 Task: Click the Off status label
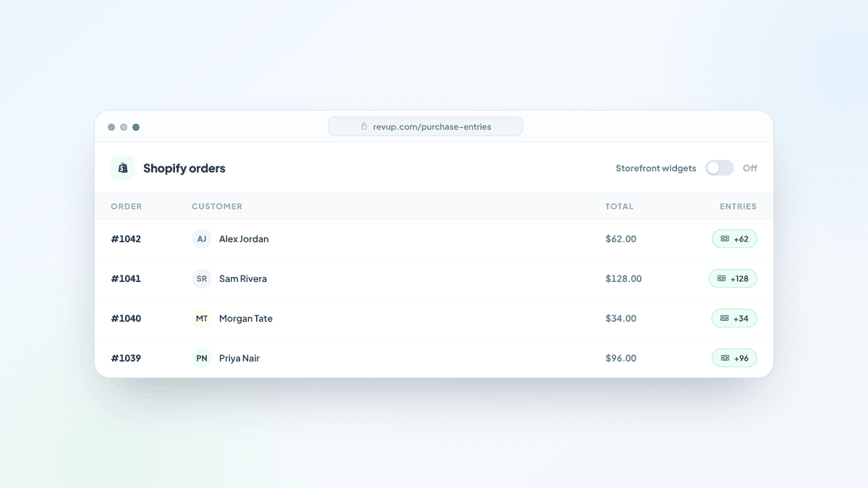750,168
